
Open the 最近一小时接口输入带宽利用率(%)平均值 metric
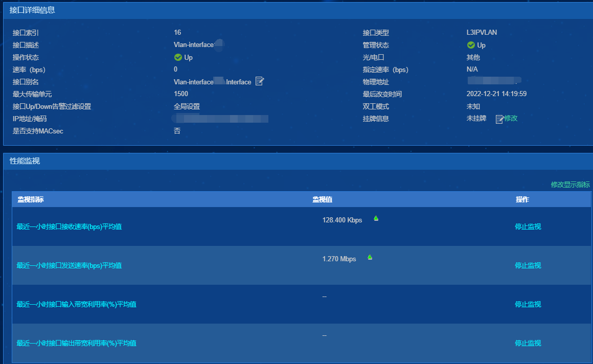76,304
